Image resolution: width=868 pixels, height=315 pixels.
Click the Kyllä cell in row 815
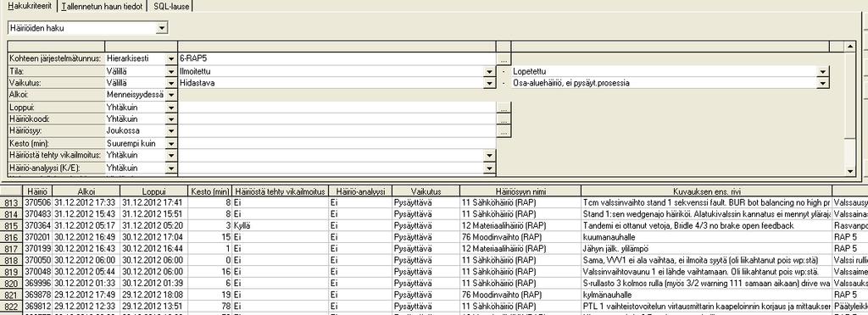click(280, 225)
